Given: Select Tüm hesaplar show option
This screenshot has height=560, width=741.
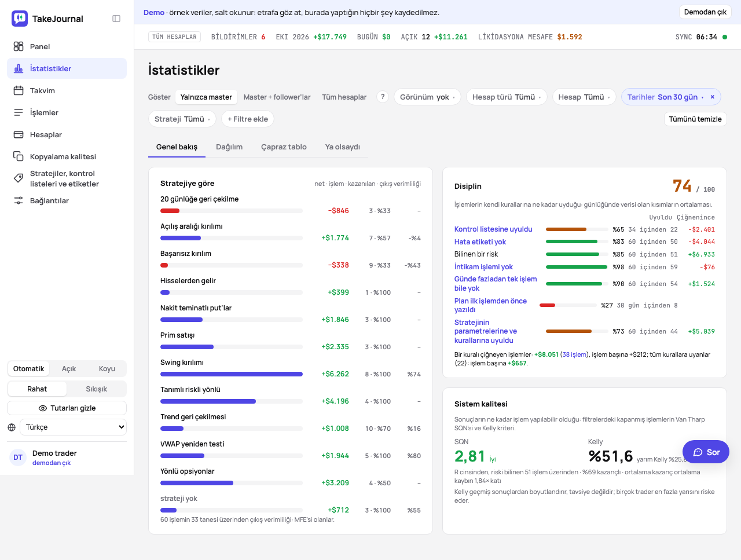Looking at the screenshot, I should 344,97.
